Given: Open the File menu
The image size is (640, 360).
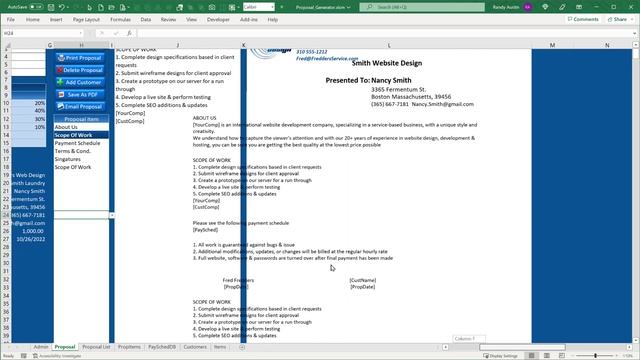Looking at the screenshot, I should click(x=11, y=19).
